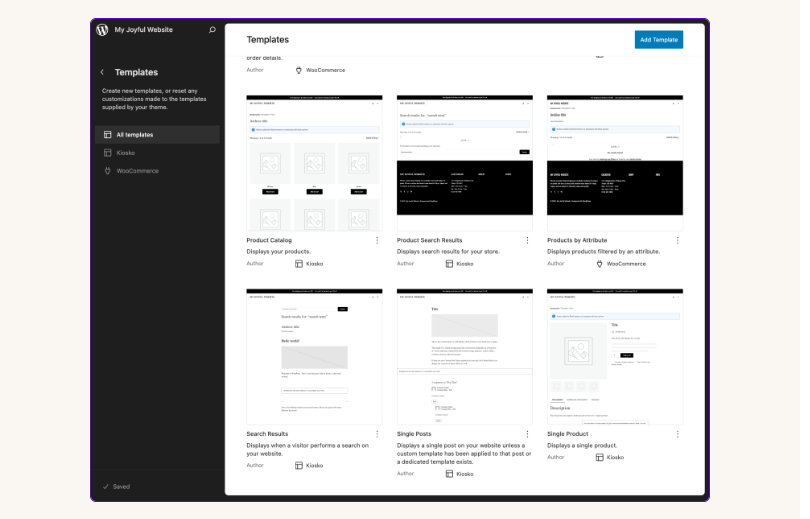Click the Product Search Results title
Image resolution: width=810 pixels, height=519 pixels.
[429, 240]
